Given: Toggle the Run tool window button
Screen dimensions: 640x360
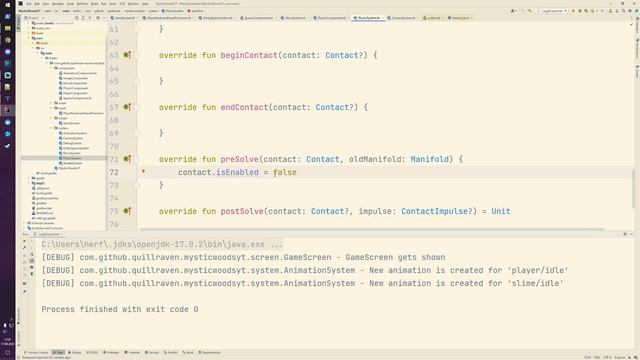Looking at the screenshot, I should pyautogui.click(x=58, y=352).
